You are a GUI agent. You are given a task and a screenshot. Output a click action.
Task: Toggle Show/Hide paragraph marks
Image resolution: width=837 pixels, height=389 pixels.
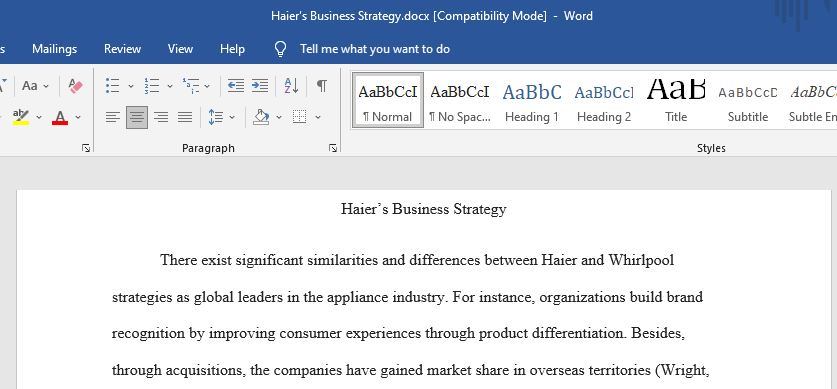tap(321, 85)
